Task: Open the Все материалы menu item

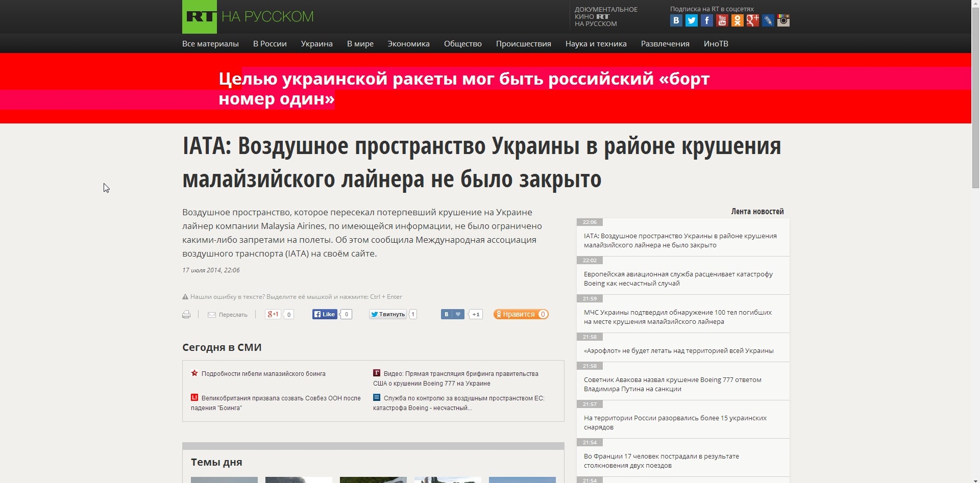Action: [210, 44]
